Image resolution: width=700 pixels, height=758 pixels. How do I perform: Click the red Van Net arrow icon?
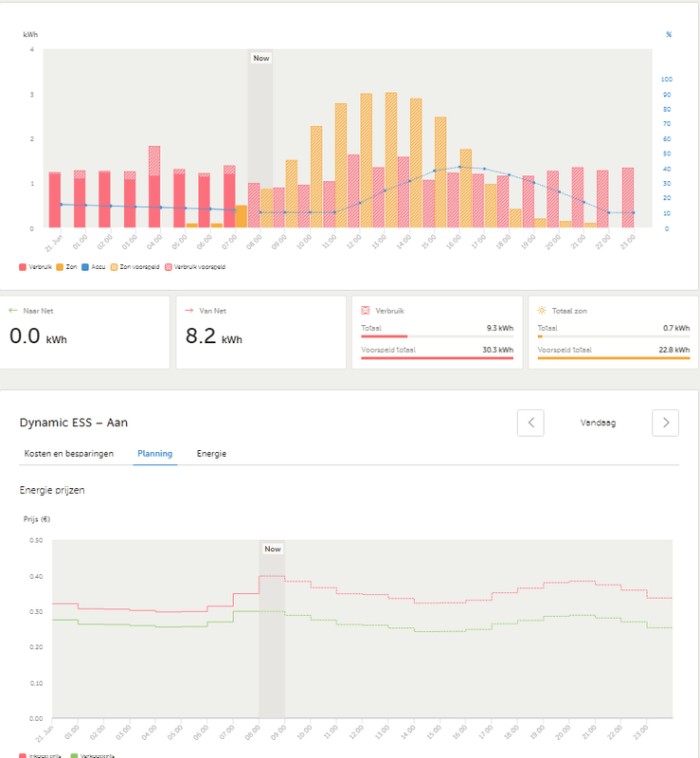point(189,311)
